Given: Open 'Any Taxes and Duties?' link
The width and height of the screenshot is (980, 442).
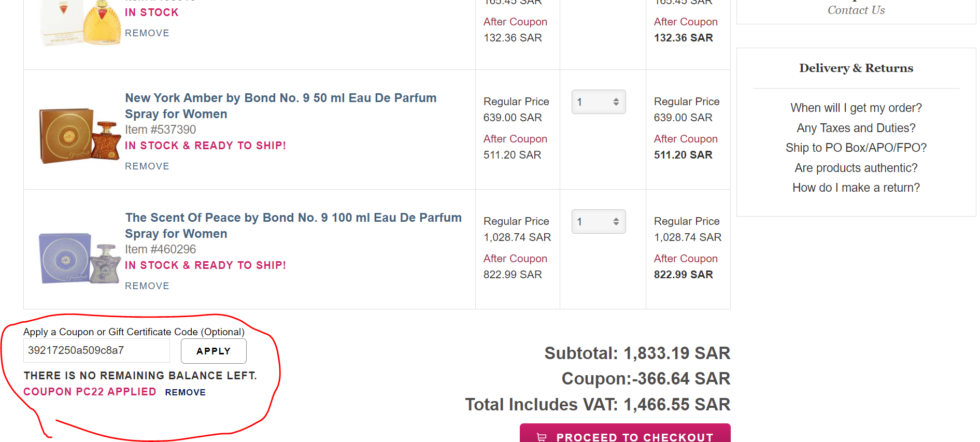Looking at the screenshot, I should (x=856, y=128).
